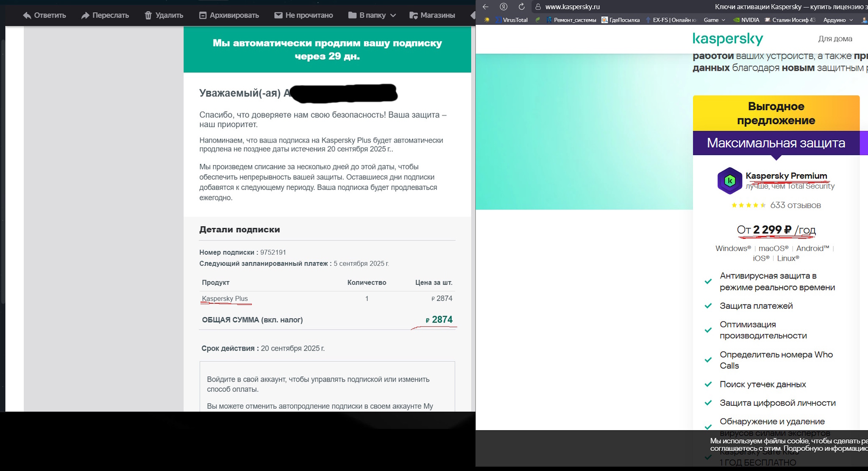Expand the Ардуино bookmarks folder
868x471 pixels.
coord(837,20)
